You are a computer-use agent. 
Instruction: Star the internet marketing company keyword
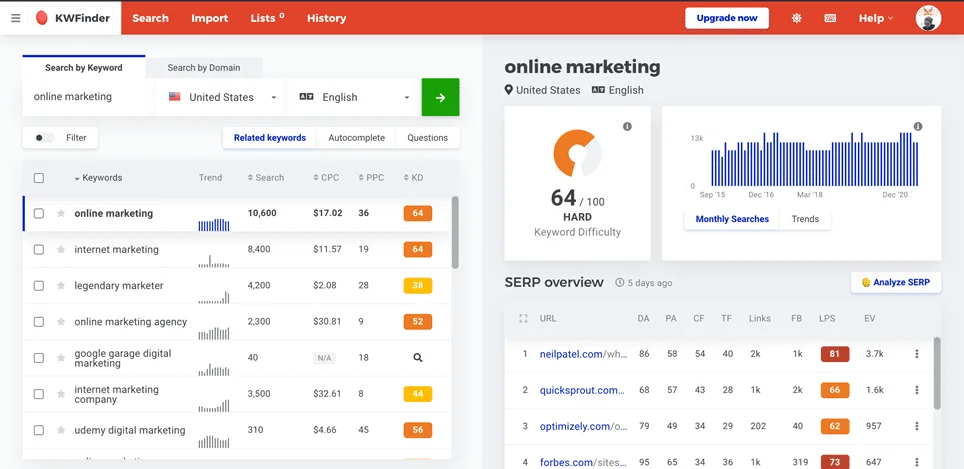click(x=61, y=394)
